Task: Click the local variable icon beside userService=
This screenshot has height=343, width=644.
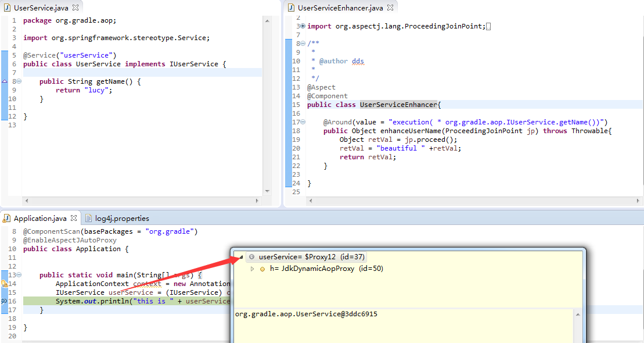Action: pos(252,257)
